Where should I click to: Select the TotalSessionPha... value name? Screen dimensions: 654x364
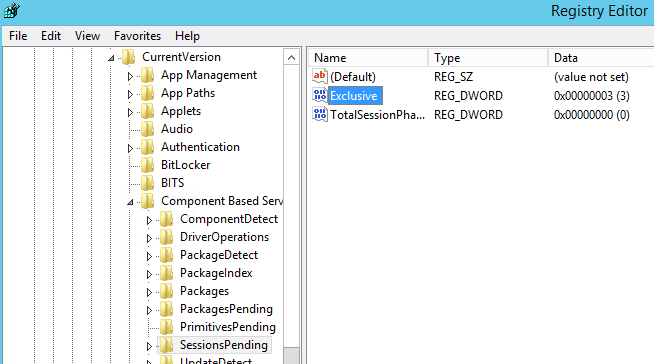point(377,115)
